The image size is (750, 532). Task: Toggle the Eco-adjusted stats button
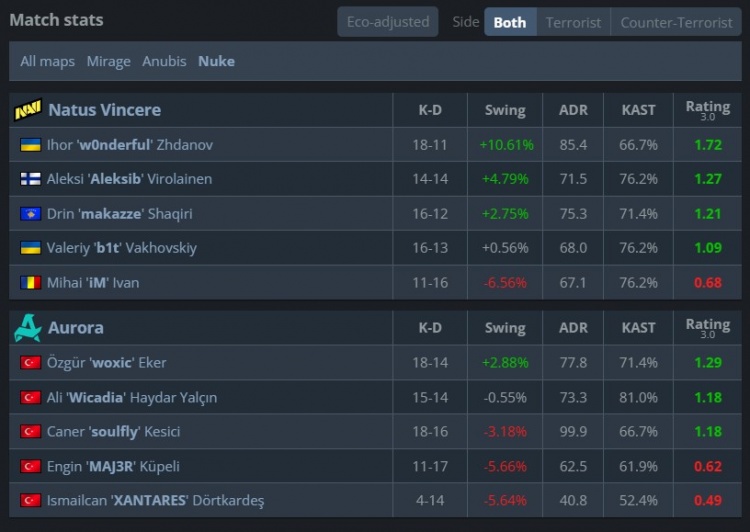pyautogui.click(x=388, y=22)
